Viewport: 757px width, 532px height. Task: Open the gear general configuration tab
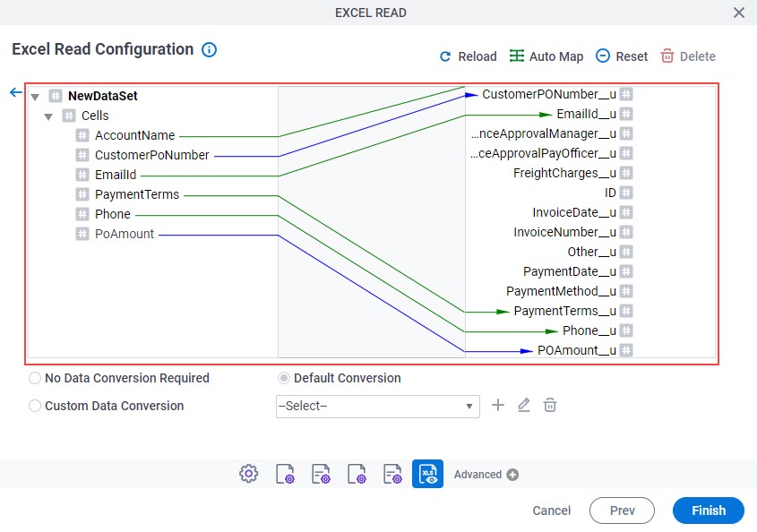tap(249, 474)
